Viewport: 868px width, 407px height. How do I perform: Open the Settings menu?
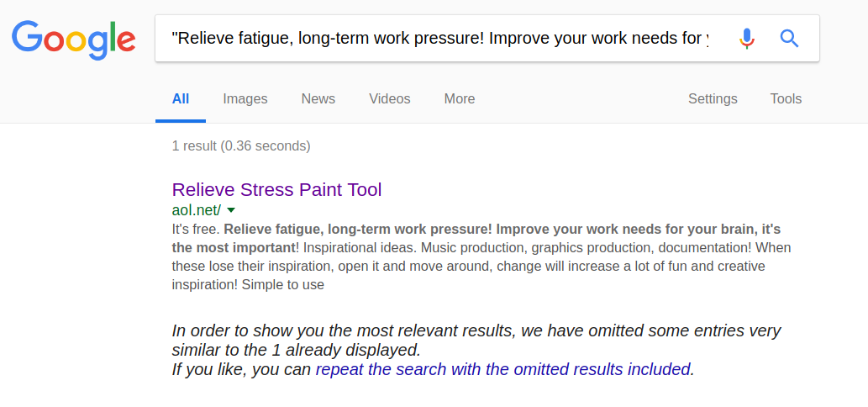[x=713, y=99]
